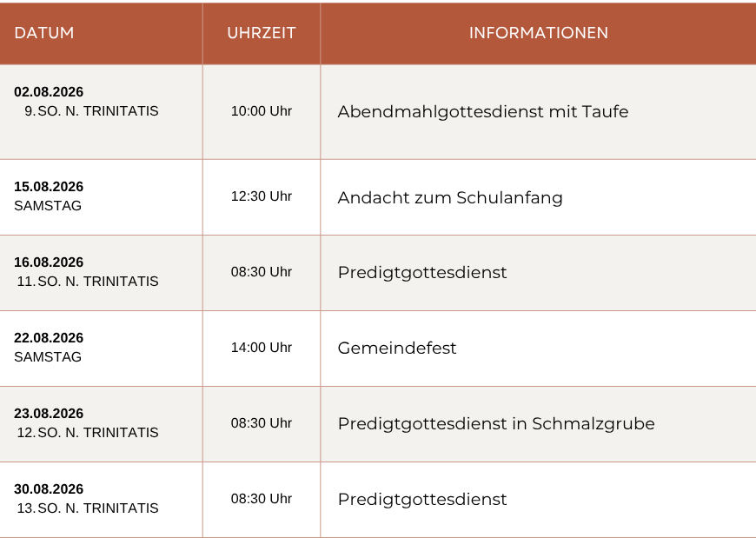Select the date 16.08.2026
Viewport: 756px width, 538px height.
point(49,262)
